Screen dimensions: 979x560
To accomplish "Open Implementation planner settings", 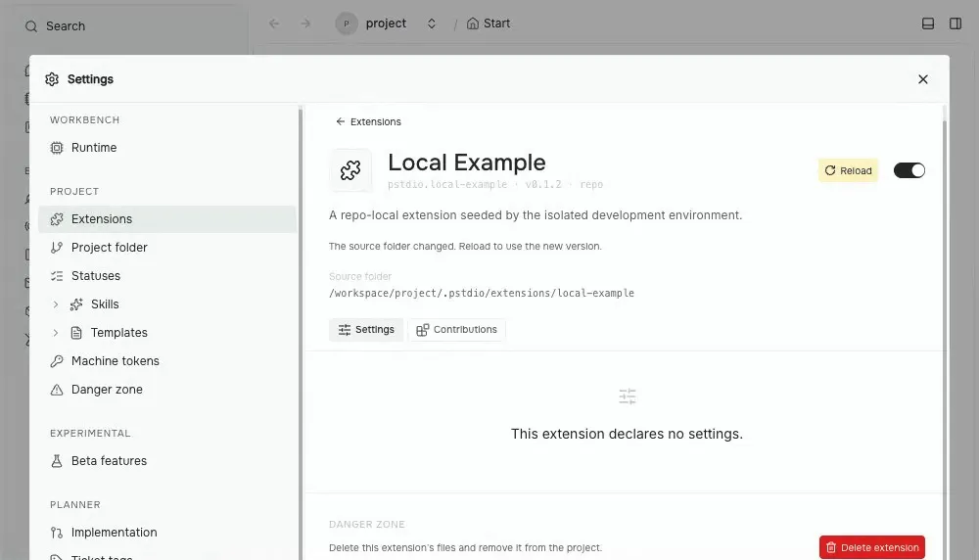I will pos(166,533).
